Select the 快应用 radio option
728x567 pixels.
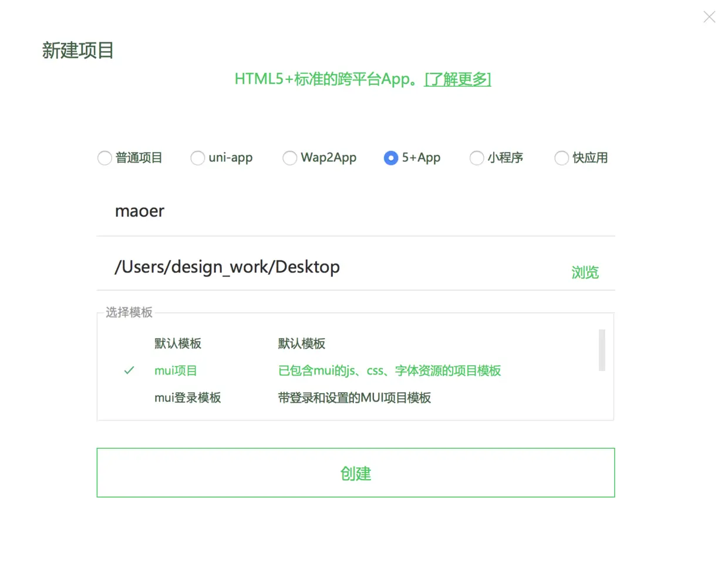[562, 158]
